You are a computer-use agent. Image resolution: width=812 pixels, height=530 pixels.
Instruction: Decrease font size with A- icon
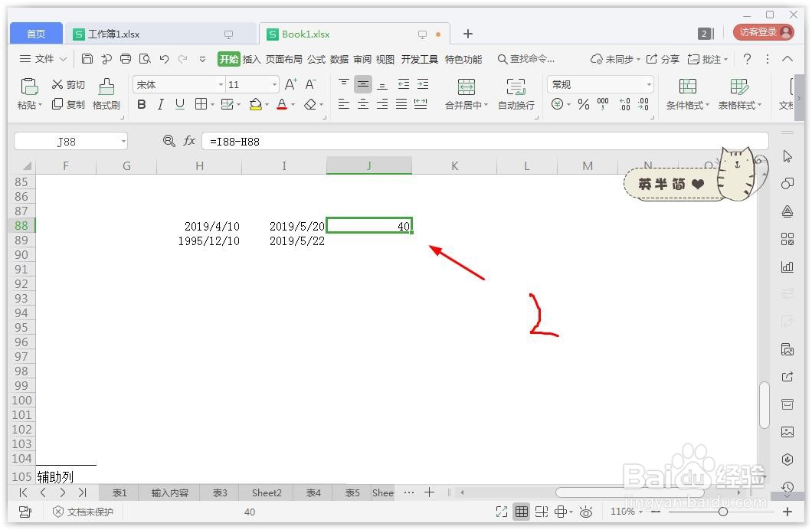click(x=311, y=83)
